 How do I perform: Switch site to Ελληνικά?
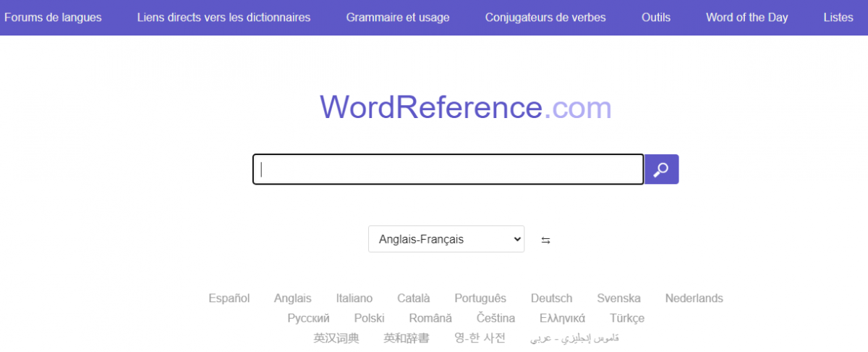[x=563, y=318]
